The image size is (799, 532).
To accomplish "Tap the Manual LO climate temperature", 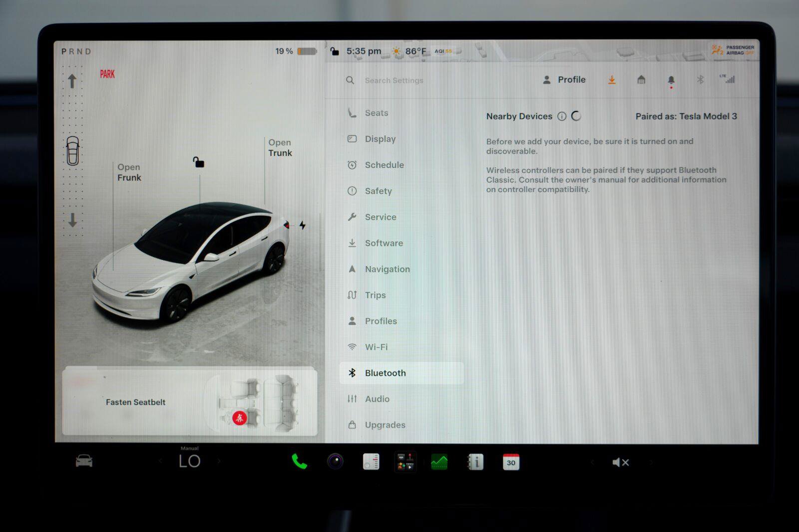I will point(190,459).
